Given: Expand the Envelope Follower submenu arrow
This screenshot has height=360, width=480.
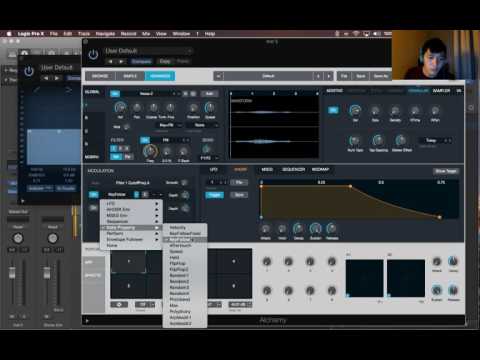Looking at the screenshot, I should pos(157,239).
